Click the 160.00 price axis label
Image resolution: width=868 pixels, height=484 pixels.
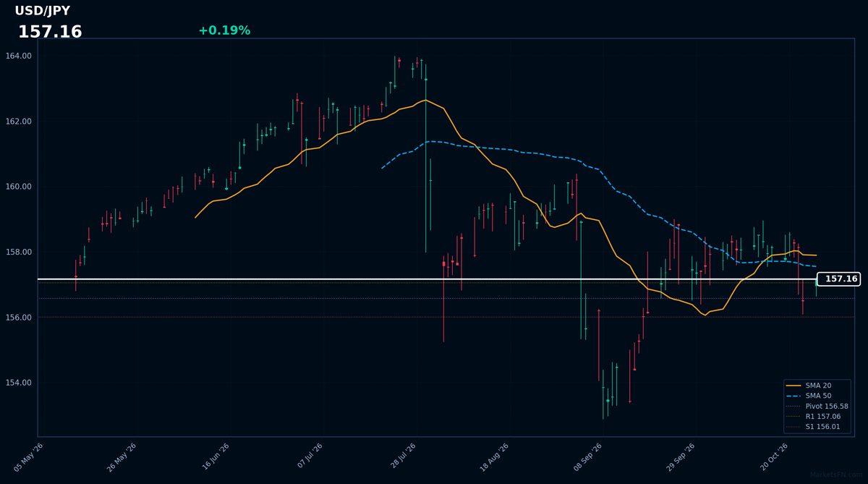[19, 187]
